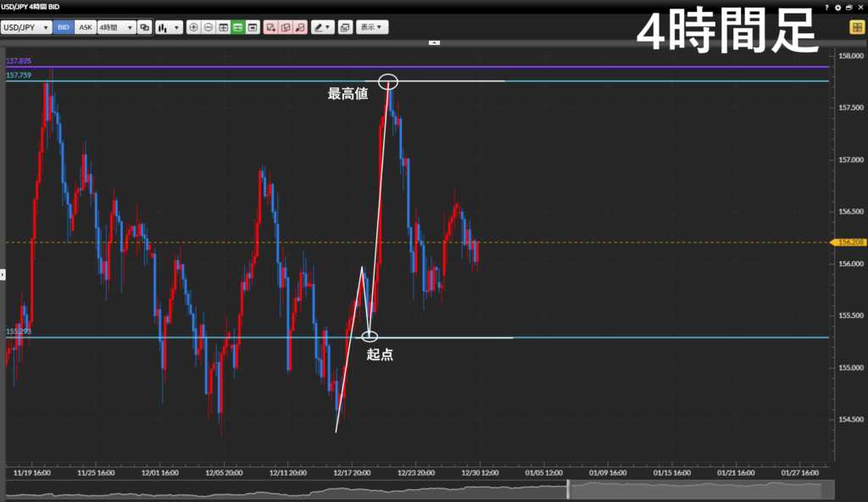Click the zoom out magnifier icon
Image resolution: width=868 pixels, height=502 pixels.
point(209,27)
